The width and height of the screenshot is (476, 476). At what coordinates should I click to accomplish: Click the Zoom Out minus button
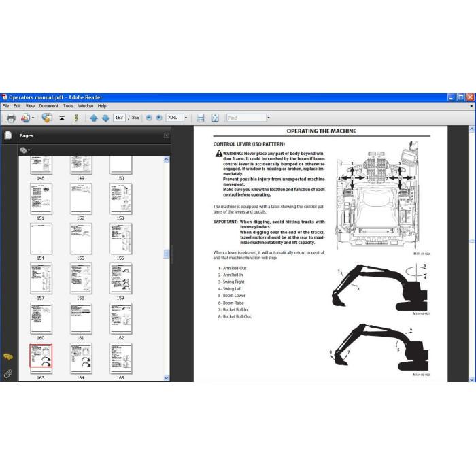(149, 118)
